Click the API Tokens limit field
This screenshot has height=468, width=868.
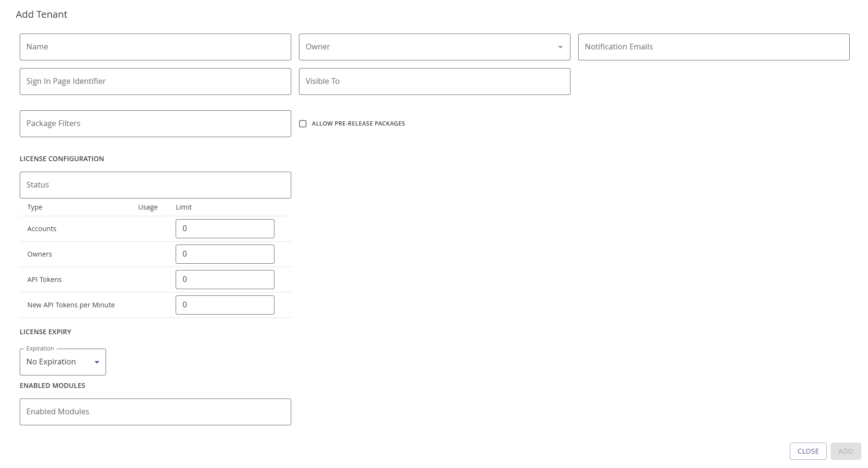pos(225,279)
